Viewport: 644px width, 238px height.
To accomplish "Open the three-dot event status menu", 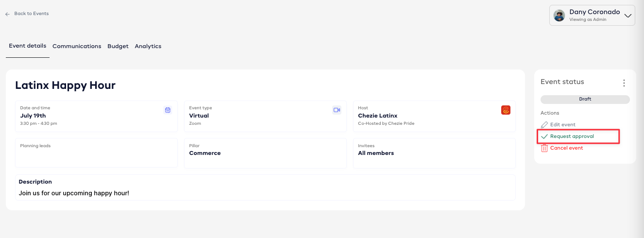I will [624, 83].
